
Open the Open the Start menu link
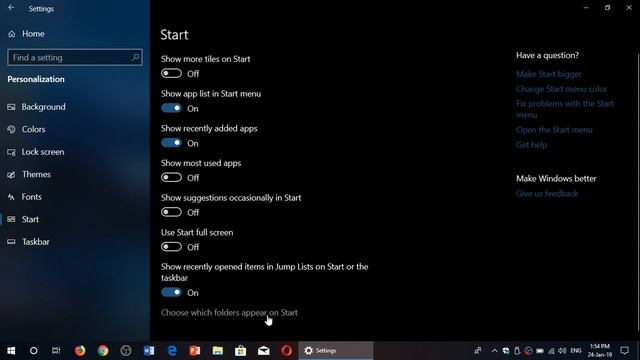point(554,130)
